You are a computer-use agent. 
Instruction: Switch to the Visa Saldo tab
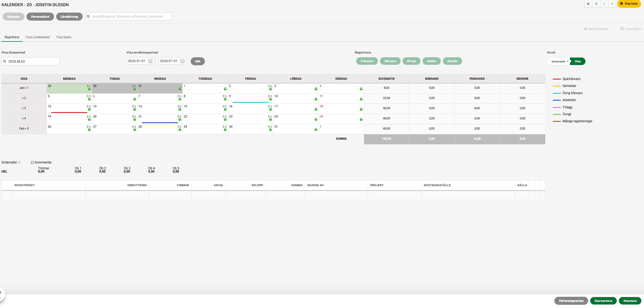[x=64, y=37]
